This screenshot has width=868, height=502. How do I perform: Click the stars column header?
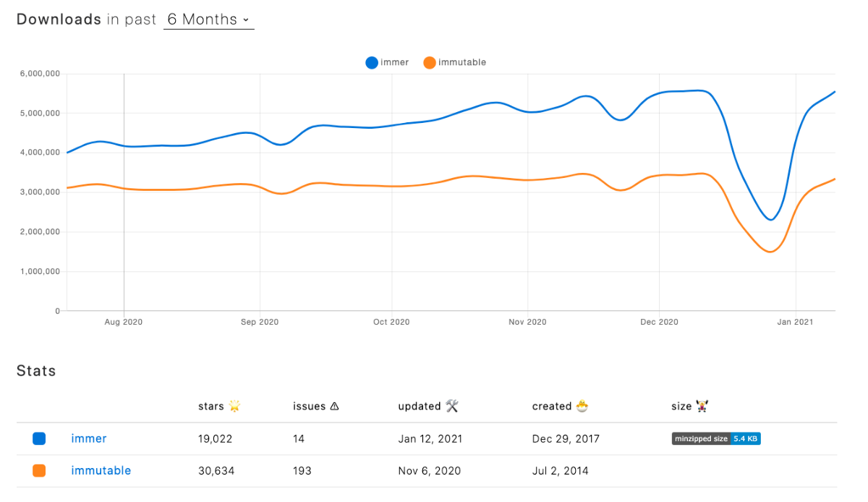click(219, 407)
